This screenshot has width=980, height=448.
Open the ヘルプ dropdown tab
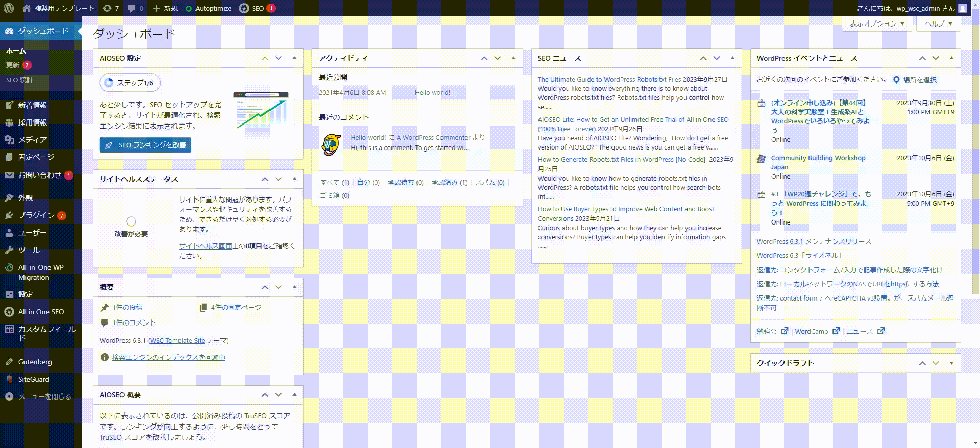click(938, 23)
